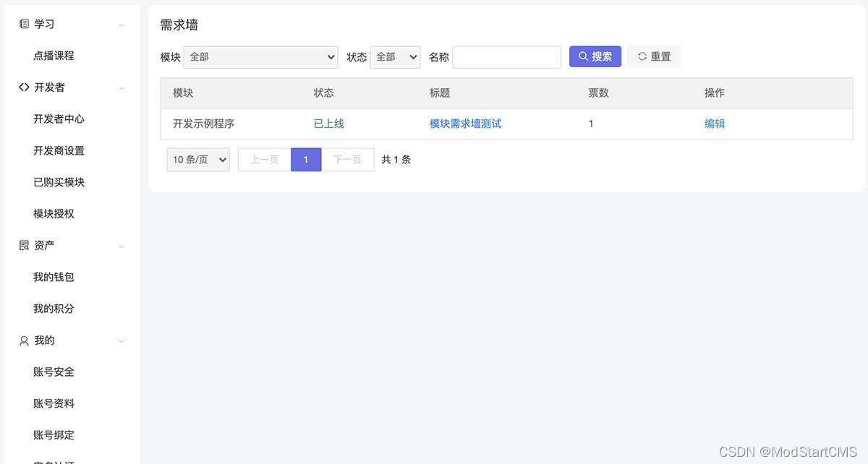Open the 模块需求墙测试 title link
Image resolution: width=868 pixels, height=464 pixels.
click(x=465, y=124)
